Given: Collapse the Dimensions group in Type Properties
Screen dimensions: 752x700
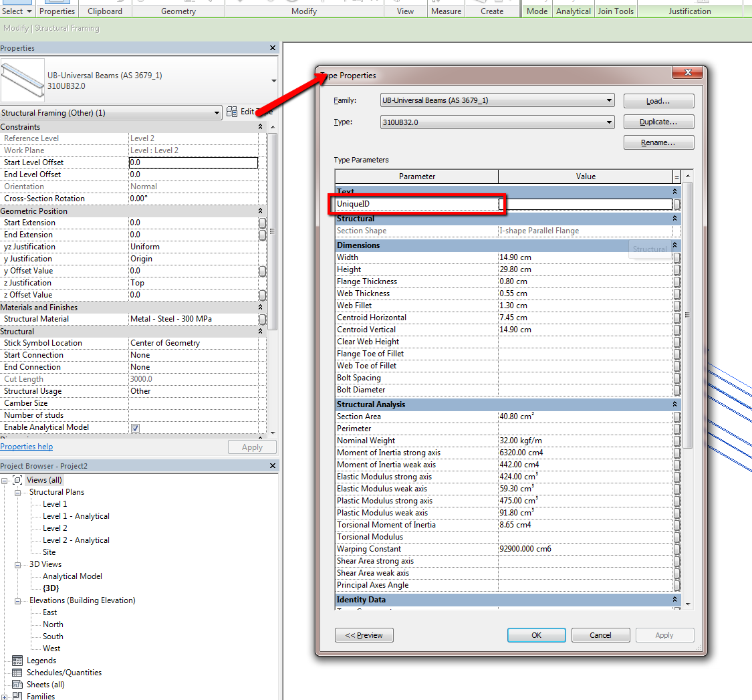Looking at the screenshot, I should (x=674, y=245).
